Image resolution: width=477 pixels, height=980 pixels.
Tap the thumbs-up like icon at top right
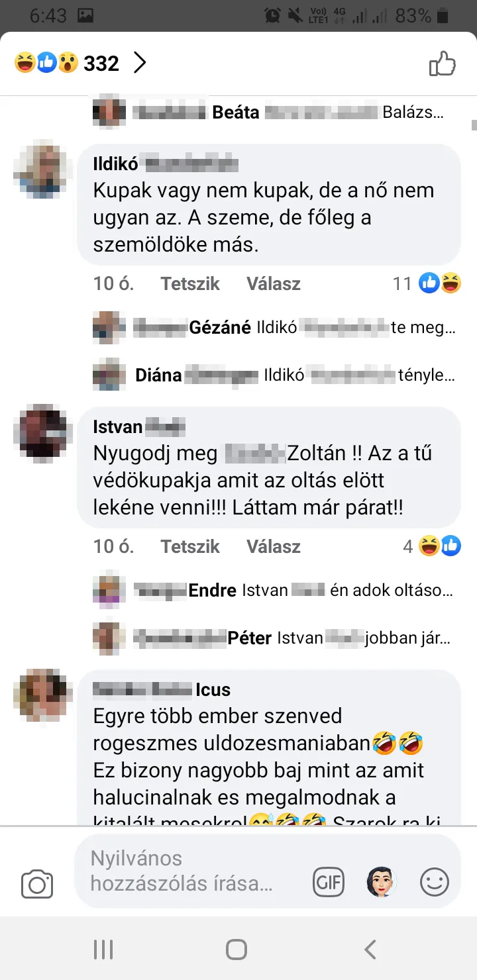coord(443,64)
